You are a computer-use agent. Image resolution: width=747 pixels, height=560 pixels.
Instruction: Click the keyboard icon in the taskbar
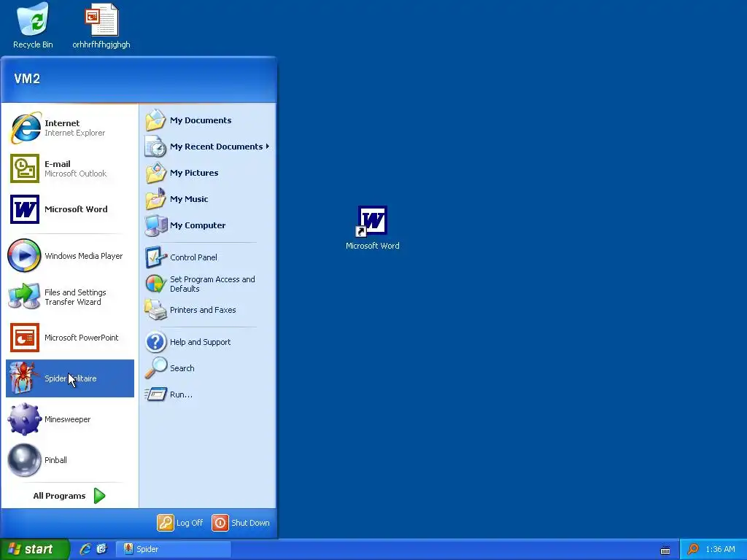(665, 551)
